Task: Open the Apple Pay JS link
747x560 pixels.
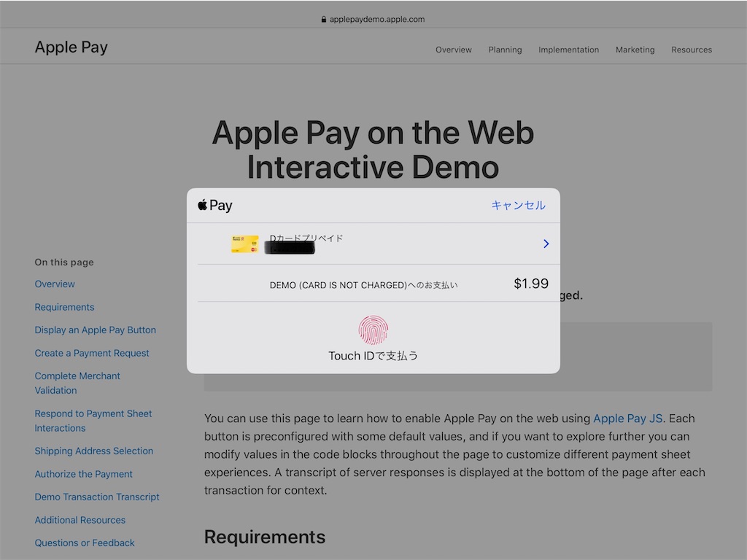Action: [x=627, y=418]
